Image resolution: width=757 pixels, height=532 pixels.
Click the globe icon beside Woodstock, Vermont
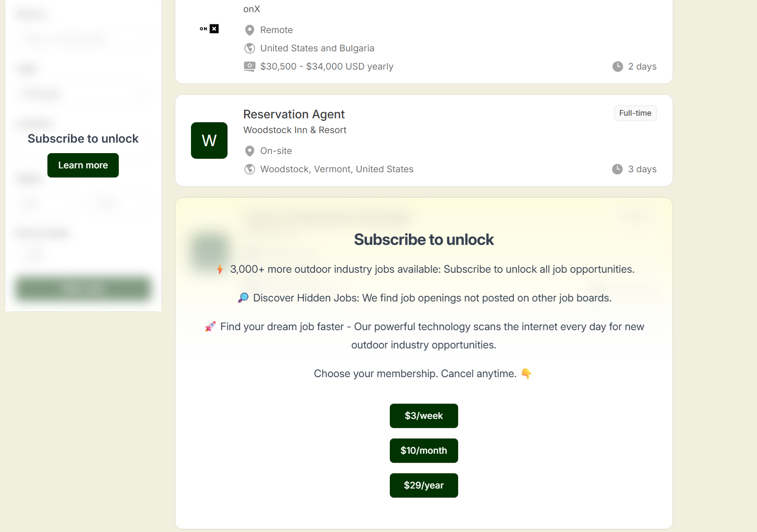250,169
